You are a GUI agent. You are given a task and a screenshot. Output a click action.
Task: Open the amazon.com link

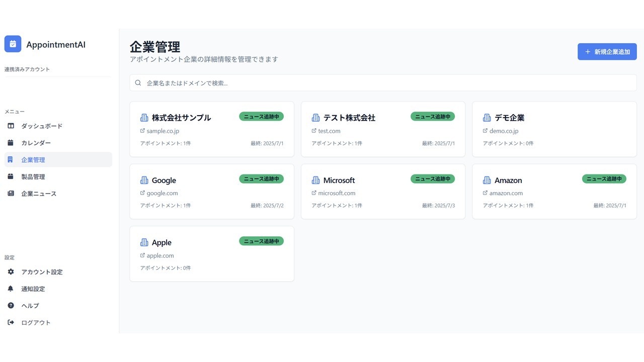[506, 193]
